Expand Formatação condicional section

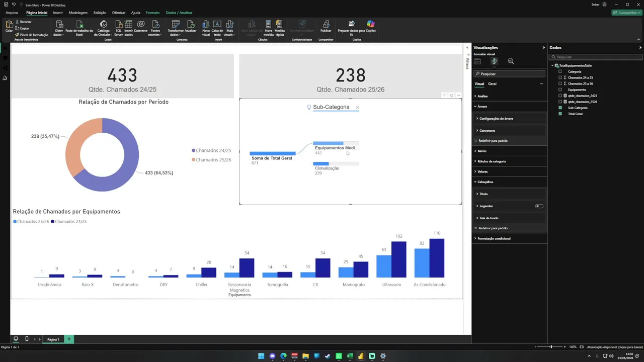(510, 238)
